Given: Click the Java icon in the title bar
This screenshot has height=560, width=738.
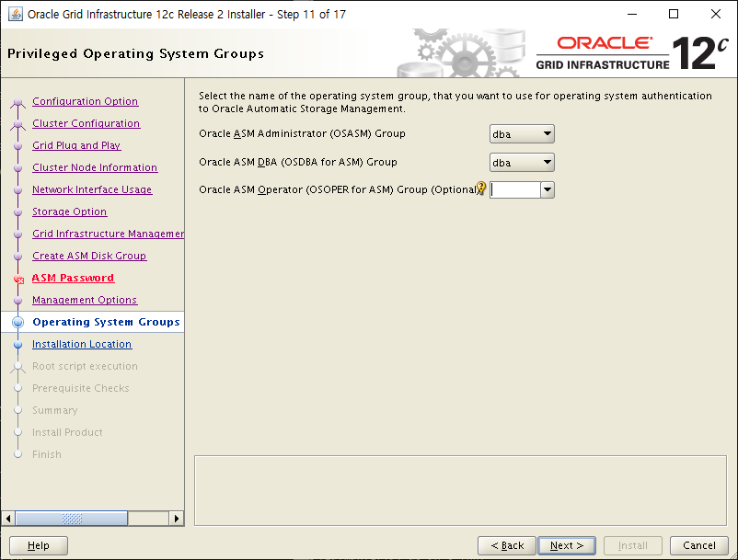Looking at the screenshot, I should coord(16,14).
